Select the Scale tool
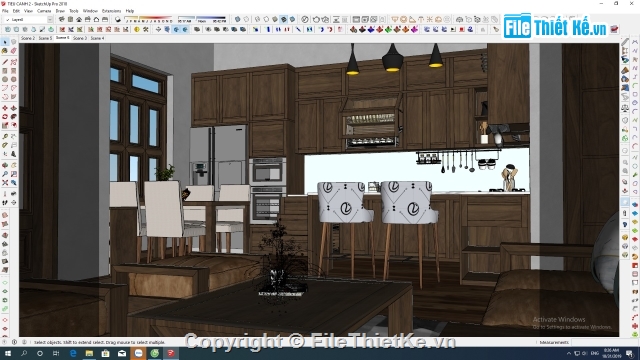This screenshot has width=640, height=360. [x=5, y=125]
